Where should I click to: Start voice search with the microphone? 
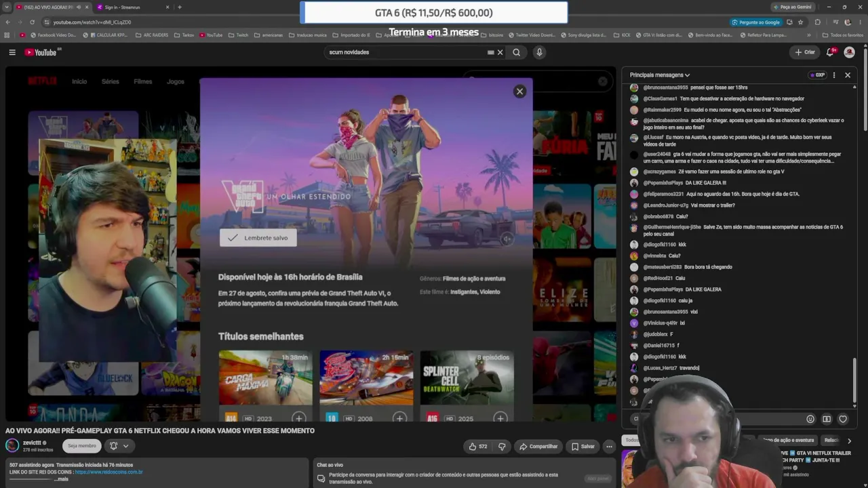[x=539, y=52]
